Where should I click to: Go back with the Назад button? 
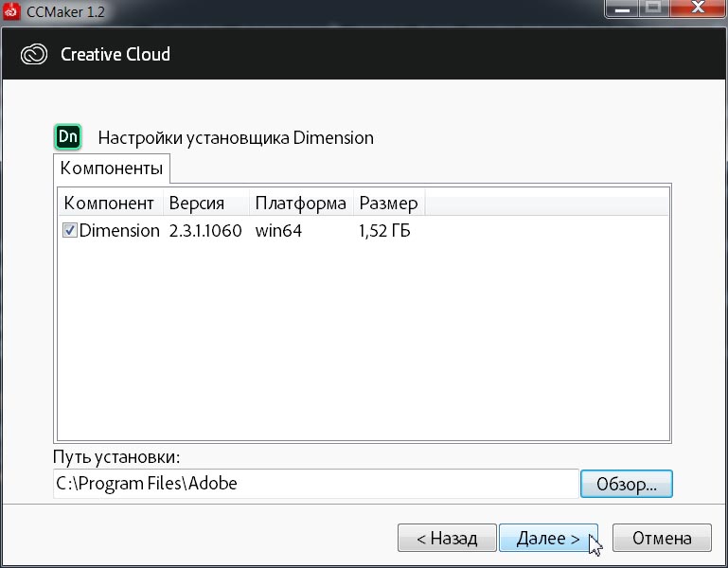pos(447,538)
